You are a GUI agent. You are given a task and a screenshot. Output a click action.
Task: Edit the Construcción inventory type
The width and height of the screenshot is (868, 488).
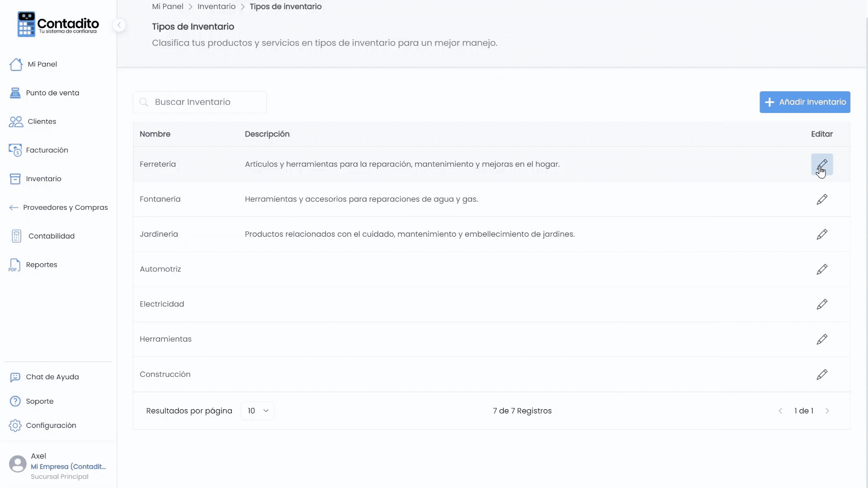[822, 374]
